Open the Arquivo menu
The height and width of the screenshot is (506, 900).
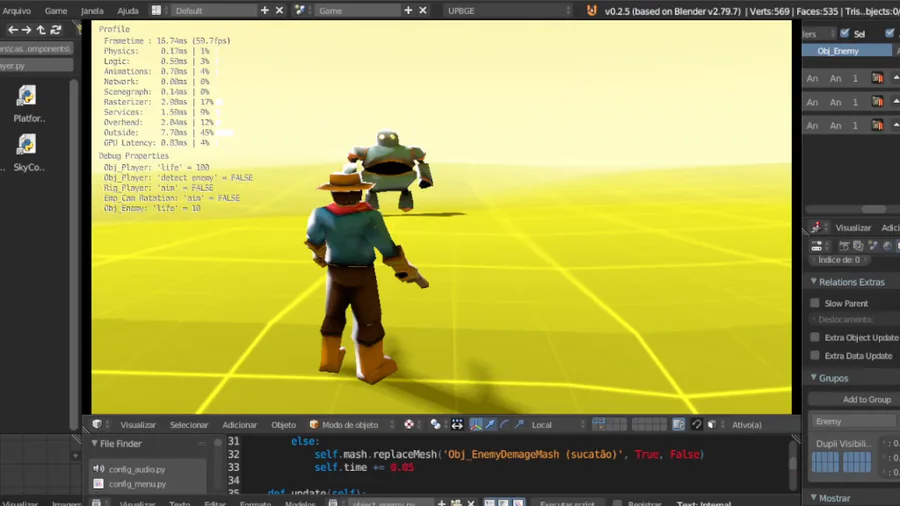click(x=17, y=10)
